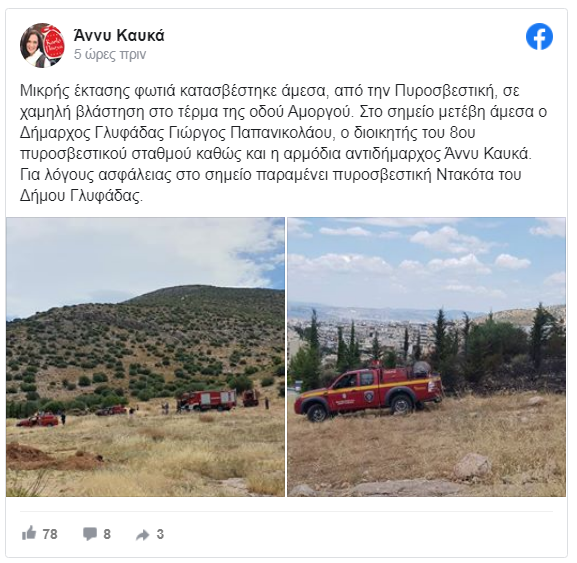Open the '5 ώρες πριν' timestamp link
The height and width of the screenshot is (563, 577).
coord(110,54)
